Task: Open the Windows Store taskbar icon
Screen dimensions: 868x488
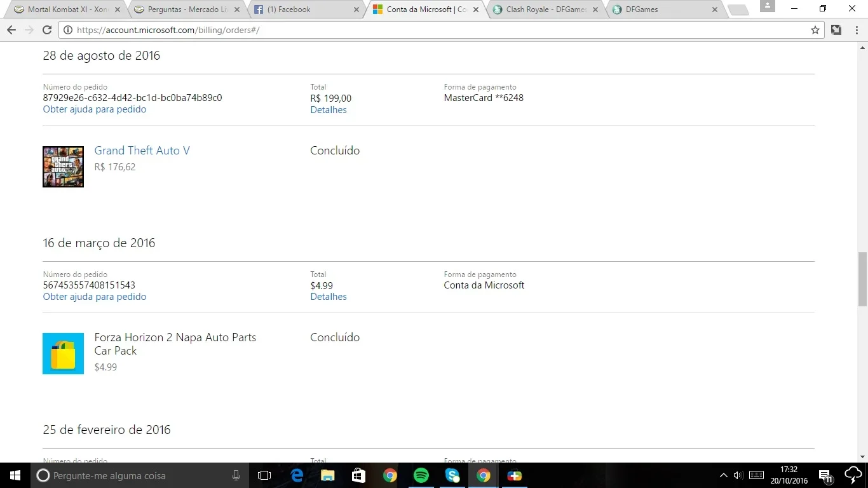Action: coord(359,475)
